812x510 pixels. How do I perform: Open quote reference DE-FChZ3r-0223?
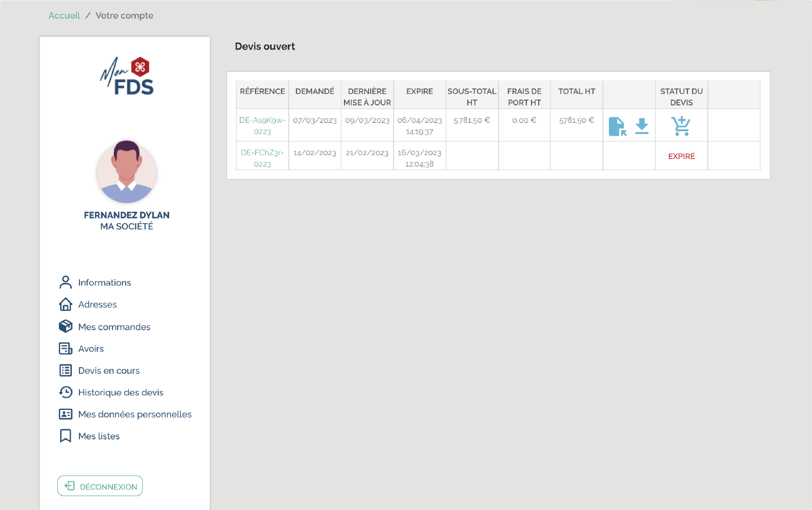click(262, 158)
